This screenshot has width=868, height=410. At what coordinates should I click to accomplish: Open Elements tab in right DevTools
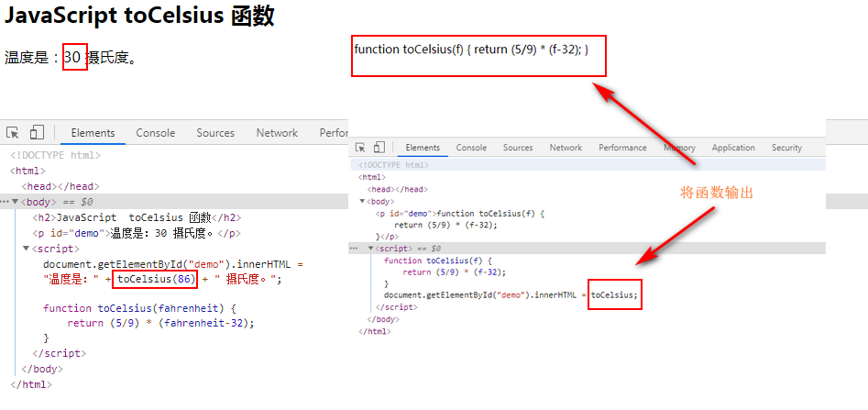(x=423, y=148)
